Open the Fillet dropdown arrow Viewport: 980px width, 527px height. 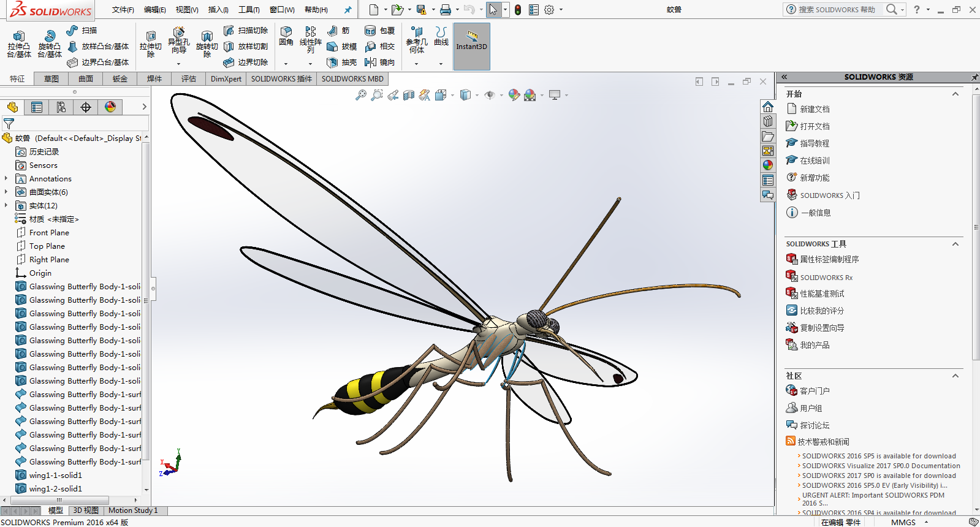(286, 64)
